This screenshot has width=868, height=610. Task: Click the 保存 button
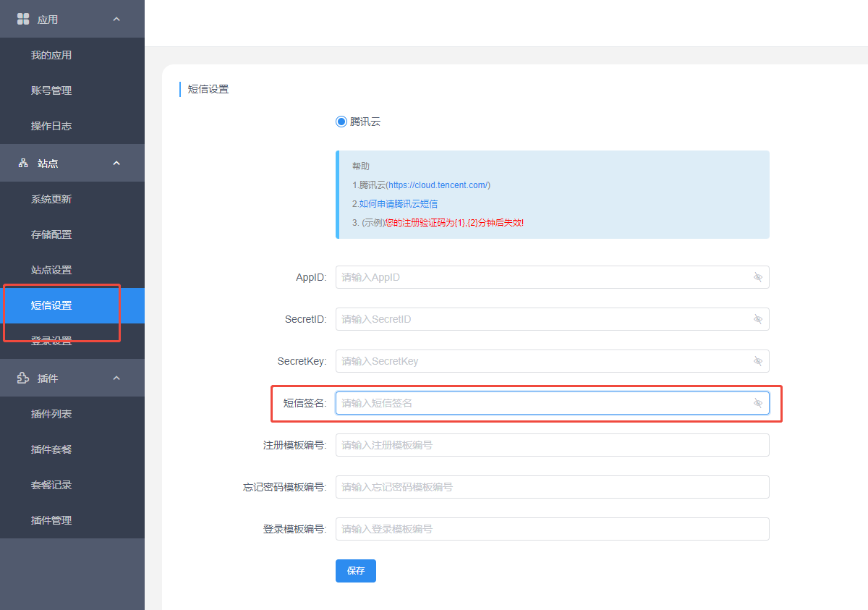[356, 571]
